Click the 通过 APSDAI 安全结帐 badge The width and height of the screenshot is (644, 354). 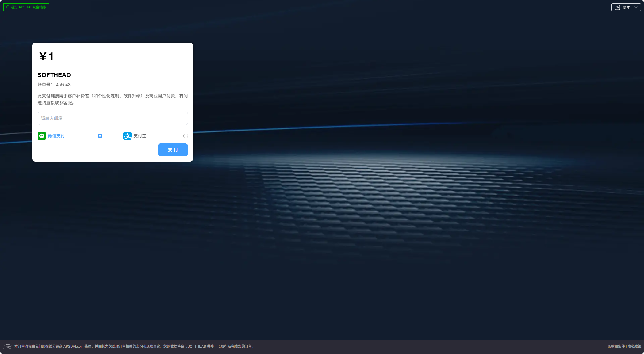(26, 7)
